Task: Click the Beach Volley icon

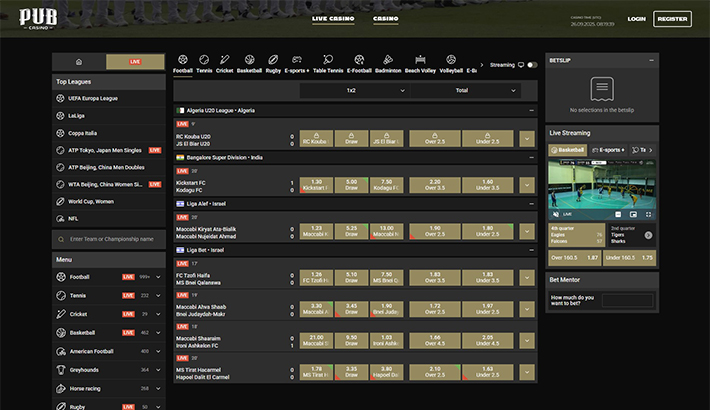Action: coord(419,64)
